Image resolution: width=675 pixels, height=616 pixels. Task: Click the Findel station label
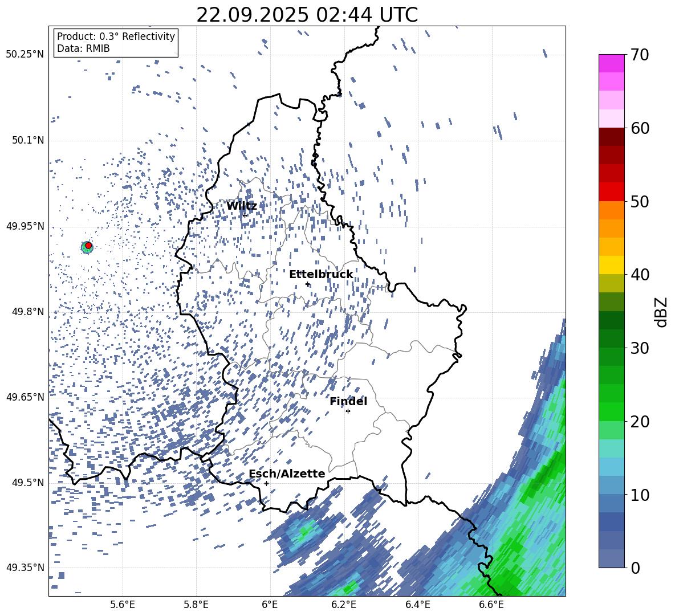tap(348, 401)
